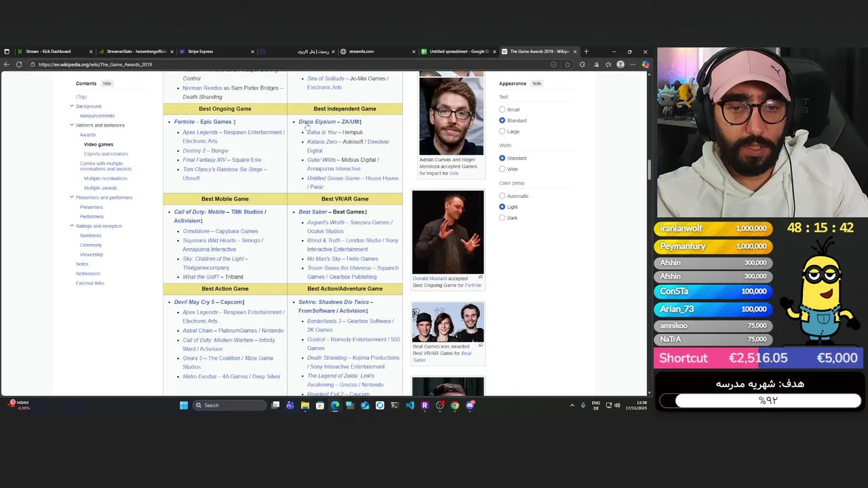Open Call of Duty: Mobile link
The image size is (868, 488).
[x=199, y=212]
